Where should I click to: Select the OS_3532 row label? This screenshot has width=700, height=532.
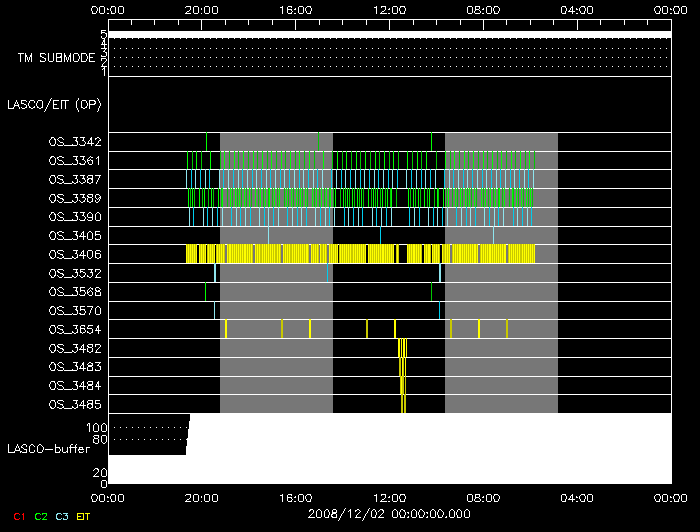tap(74, 273)
